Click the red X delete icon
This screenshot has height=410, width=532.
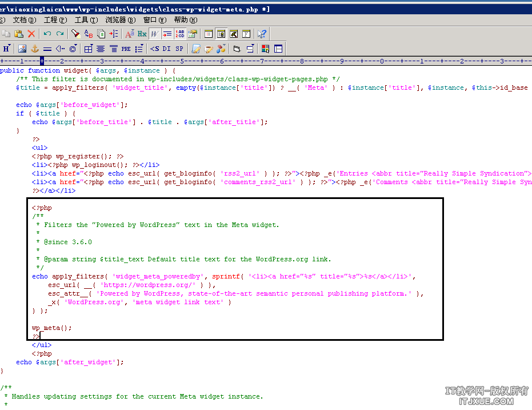(31, 34)
